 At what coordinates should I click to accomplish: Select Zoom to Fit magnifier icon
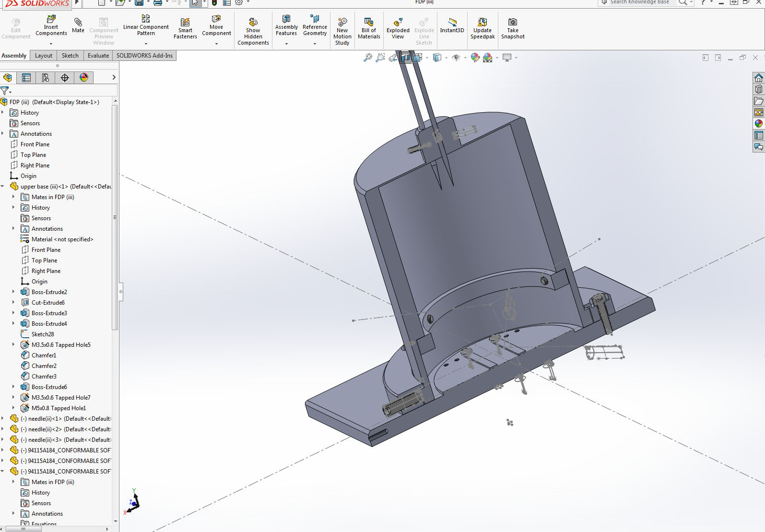tap(368, 58)
